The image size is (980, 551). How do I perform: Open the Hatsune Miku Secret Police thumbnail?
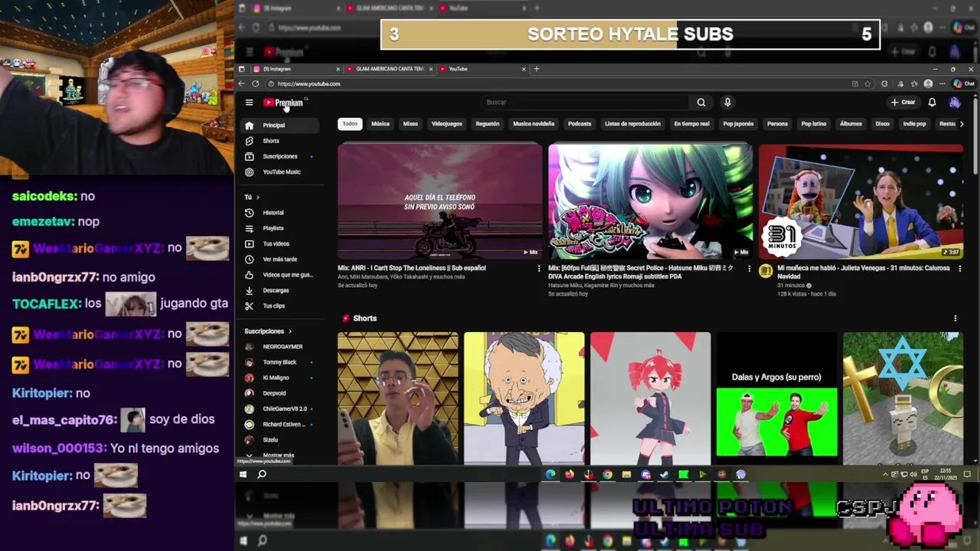tap(650, 202)
